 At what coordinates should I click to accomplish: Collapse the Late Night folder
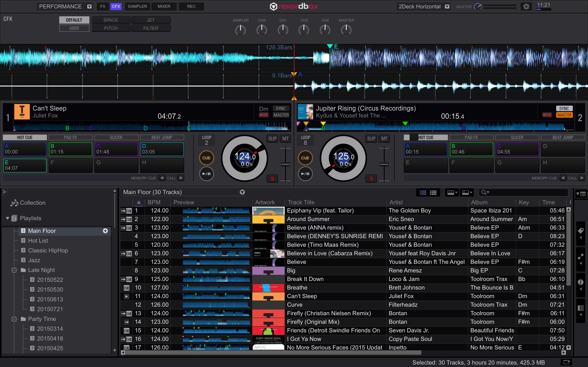pos(14,270)
